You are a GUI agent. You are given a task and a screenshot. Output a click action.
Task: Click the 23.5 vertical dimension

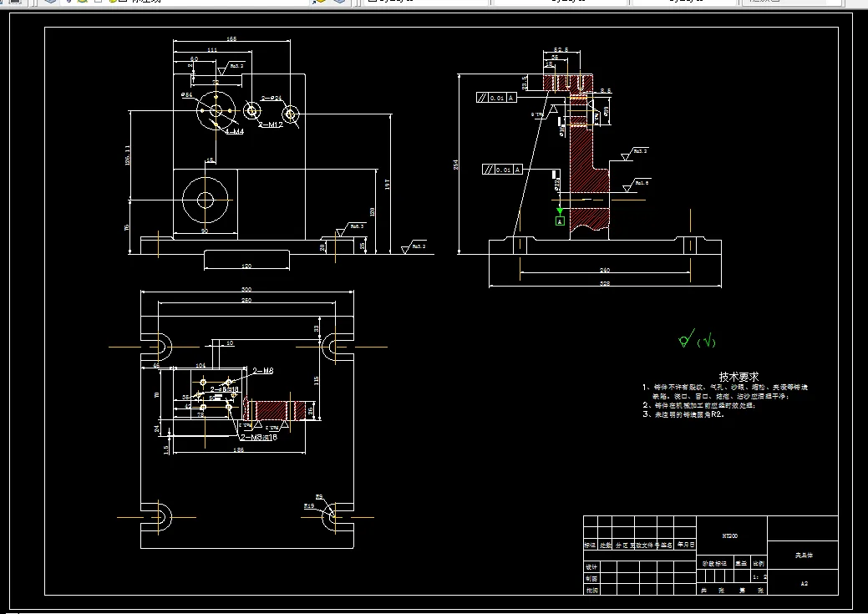tap(525, 83)
